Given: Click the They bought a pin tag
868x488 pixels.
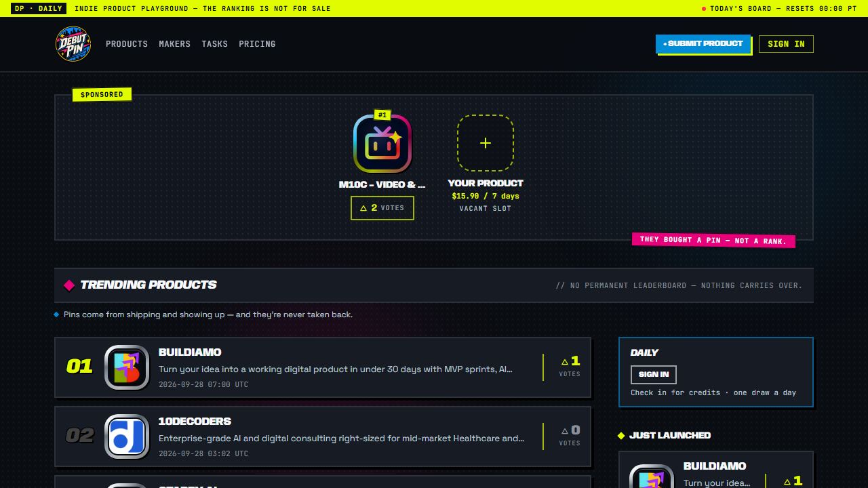Looking at the screenshot, I should click(x=713, y=240).
